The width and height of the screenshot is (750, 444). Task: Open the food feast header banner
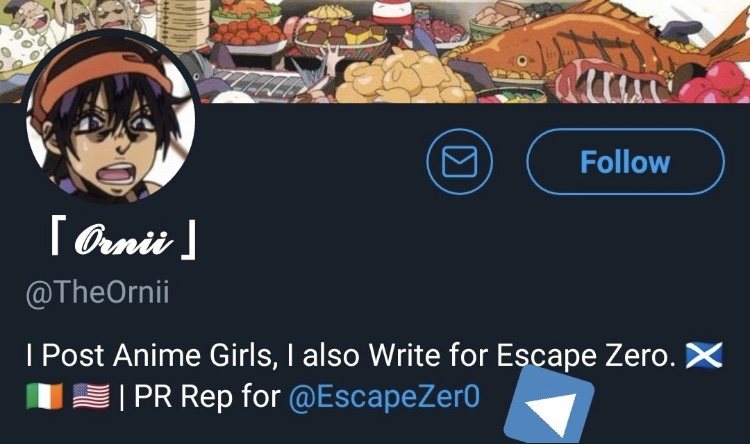pyautogui.click(x=375, y=51)
